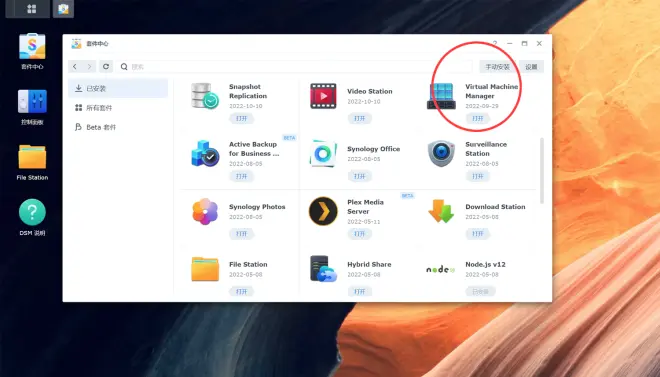Screen dimensions: 660x377
Task: Select the Installed tab in sidebar
Action: pyautogui.click(x=118, y=88)
